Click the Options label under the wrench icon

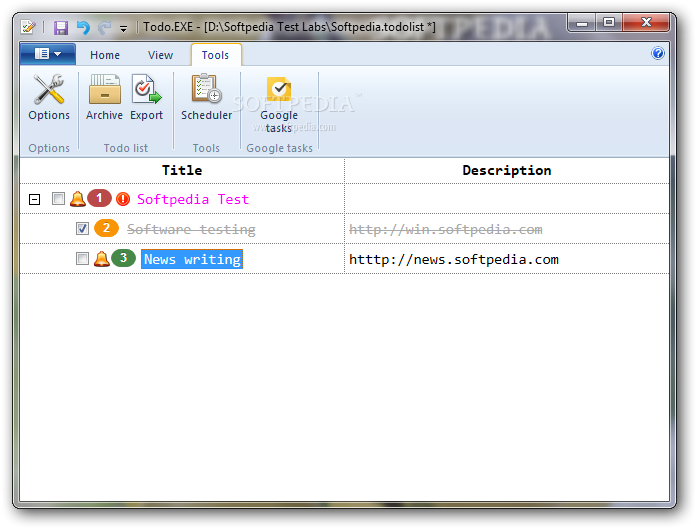pos(49,115)
